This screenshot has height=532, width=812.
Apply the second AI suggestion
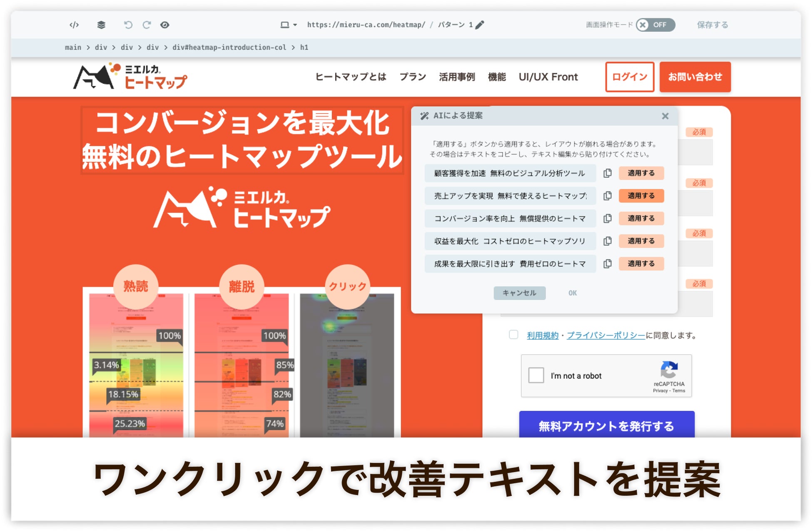coord(641,196)
